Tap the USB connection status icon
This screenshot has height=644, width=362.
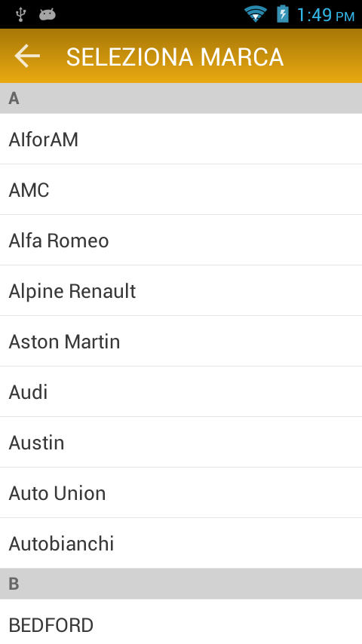(x=20, y=14)
